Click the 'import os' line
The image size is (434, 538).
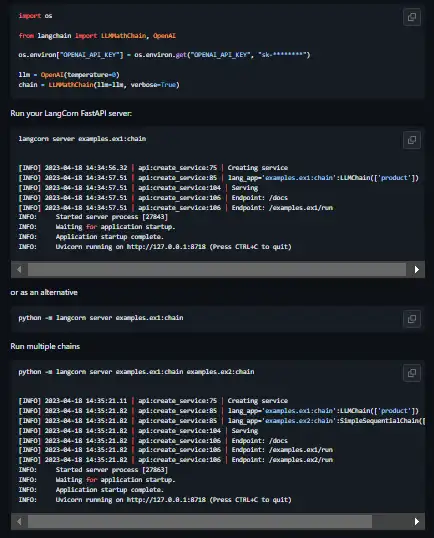[x=35, y=16]
